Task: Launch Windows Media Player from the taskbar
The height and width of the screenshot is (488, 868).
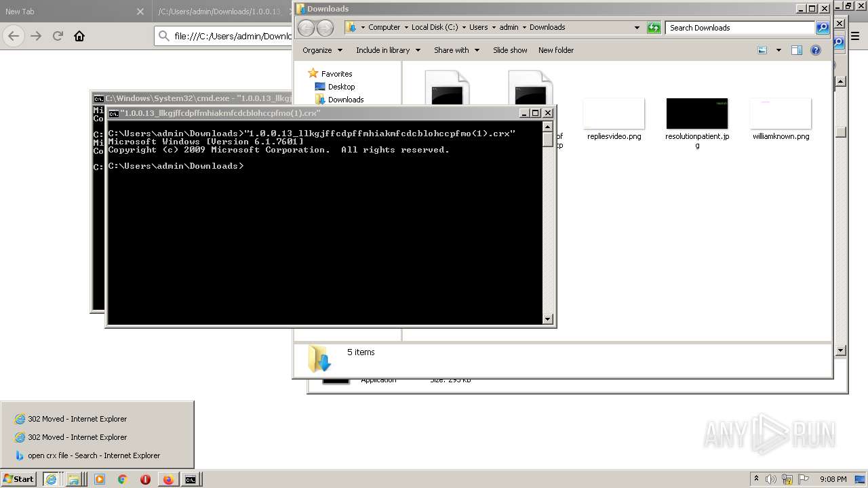Action: pyautogui.click(x=100, y=479)
